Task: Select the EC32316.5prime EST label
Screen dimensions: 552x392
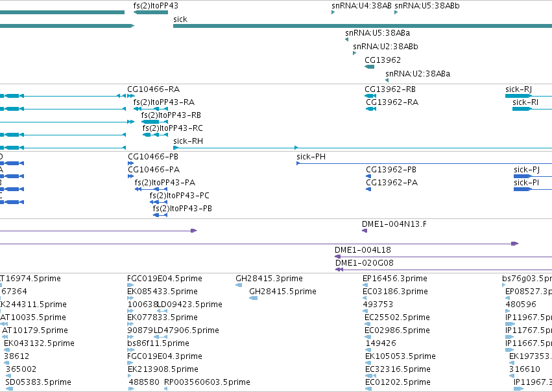Action: [398, 369]
